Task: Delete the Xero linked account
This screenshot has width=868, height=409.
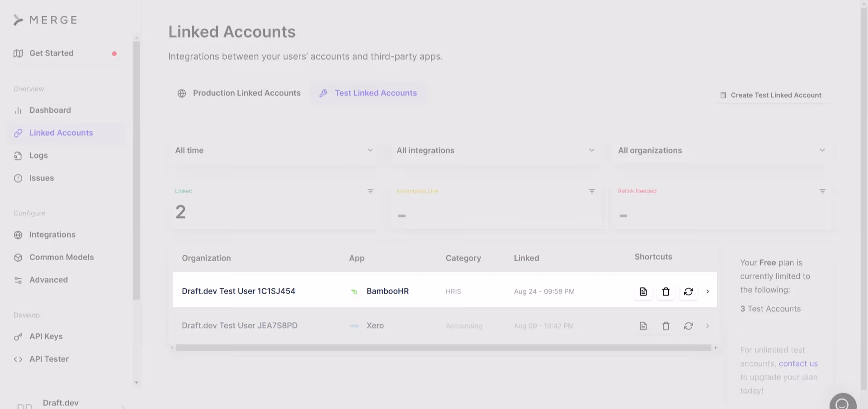Action: (666, 326)
